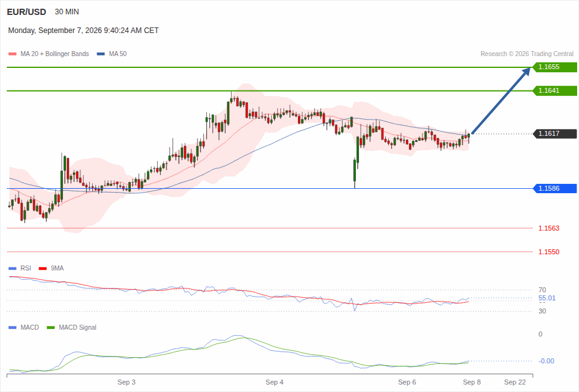Click the 30 MIN timeframe label
The image size is (579, 392).
[67, 12]
